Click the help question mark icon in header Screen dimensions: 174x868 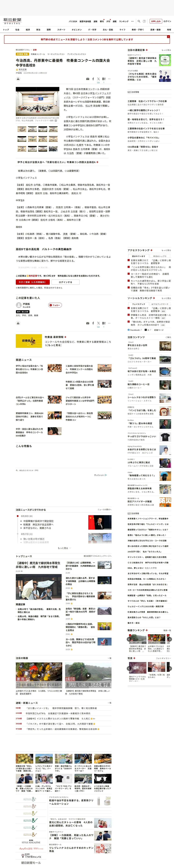(x=144, y=21)
